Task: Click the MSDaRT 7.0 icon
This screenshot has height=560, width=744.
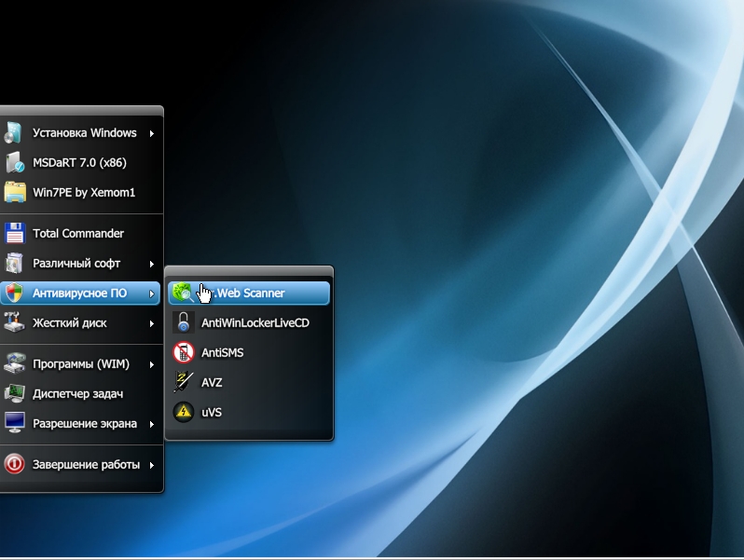Action: pos(14,163)
